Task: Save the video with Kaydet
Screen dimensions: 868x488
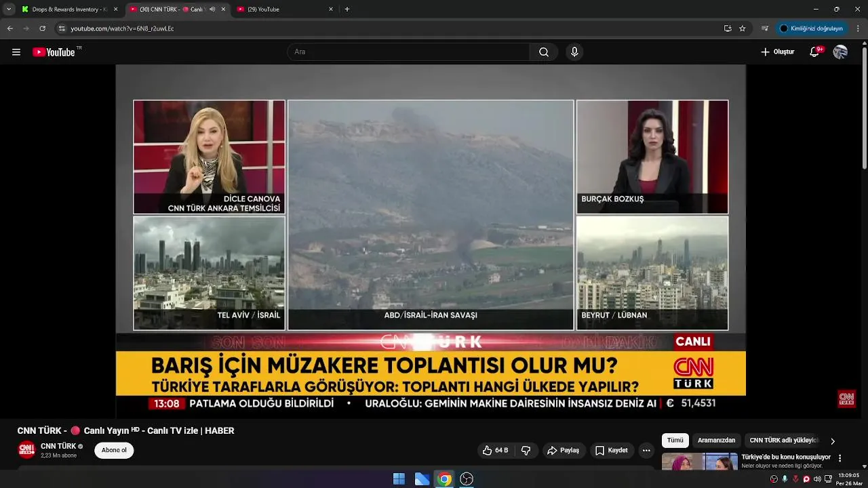Action: coord(611,450)
